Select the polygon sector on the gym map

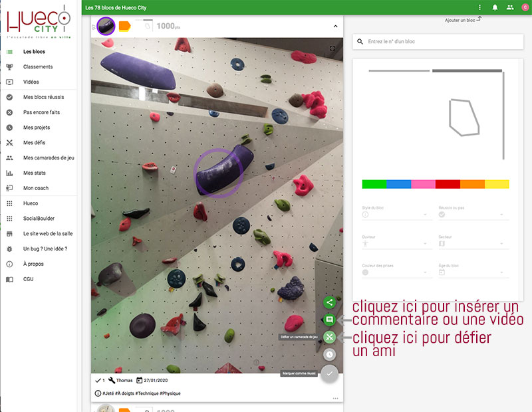[x=464, y=118]
